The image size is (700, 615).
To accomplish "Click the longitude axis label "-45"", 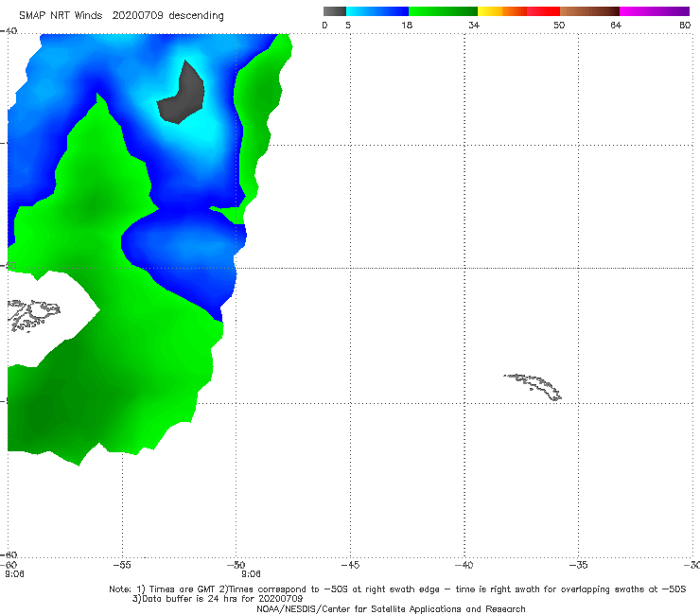I will pos(350,565).
